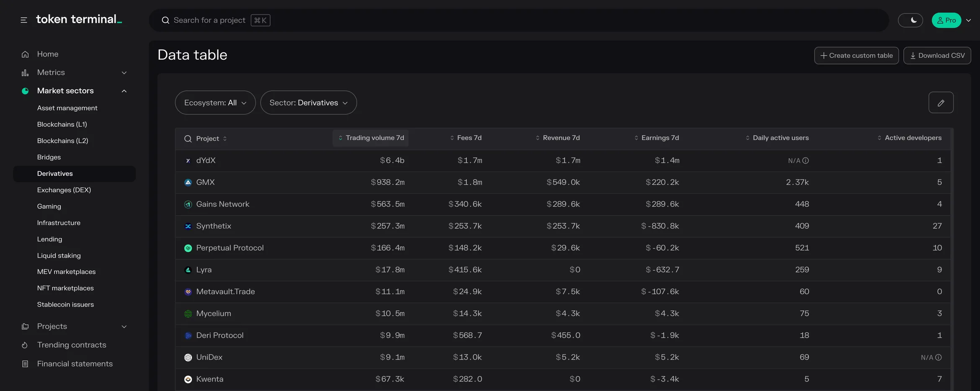The width and height of the screenshot is (980, 391).
Task: Sort by Daily active users column
Action: pos(777,138)
